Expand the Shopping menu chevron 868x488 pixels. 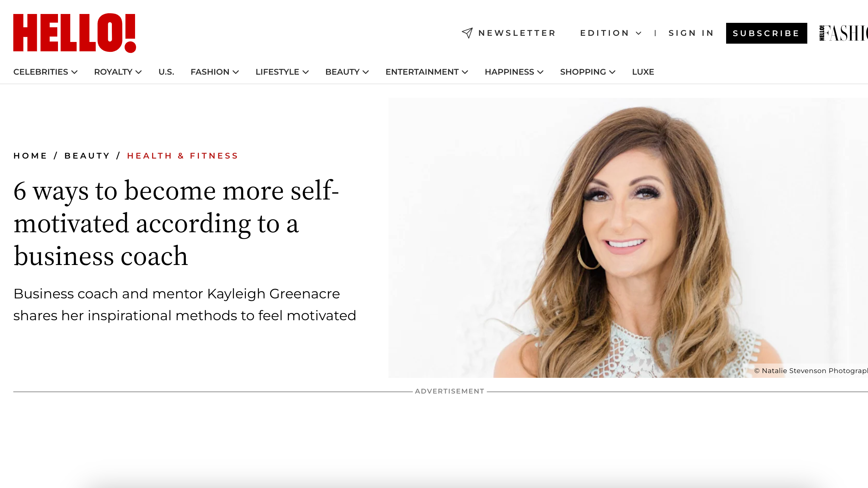click(x=612, y=72)
